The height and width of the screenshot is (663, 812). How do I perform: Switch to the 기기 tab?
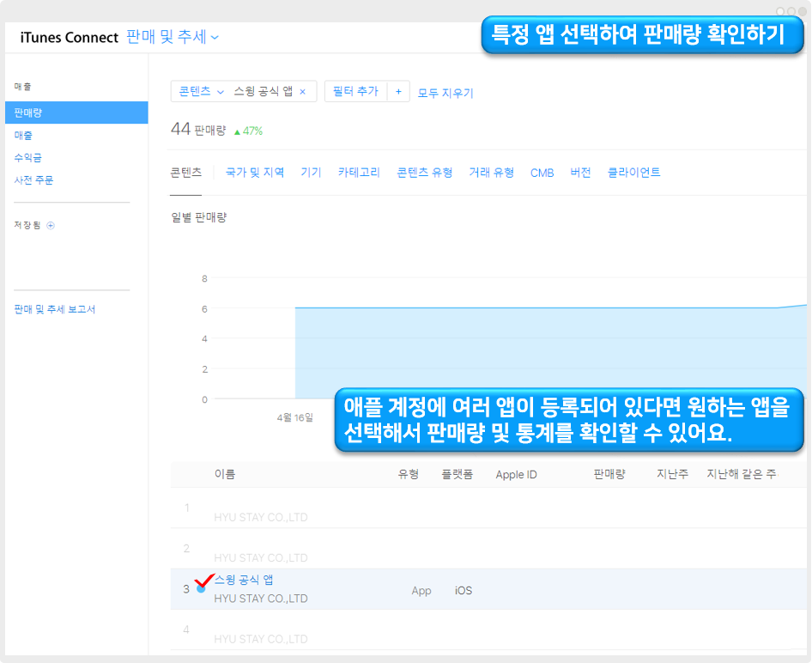[311, 173]
